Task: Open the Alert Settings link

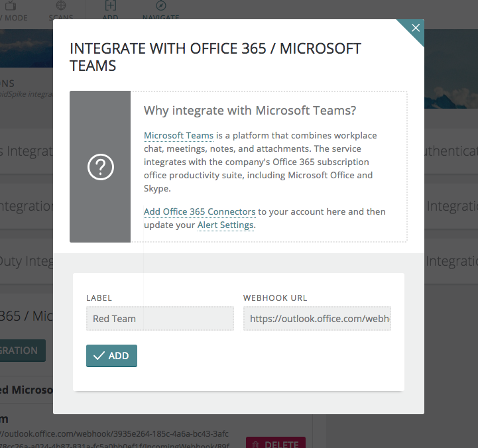Action: [x=225, y=225]
